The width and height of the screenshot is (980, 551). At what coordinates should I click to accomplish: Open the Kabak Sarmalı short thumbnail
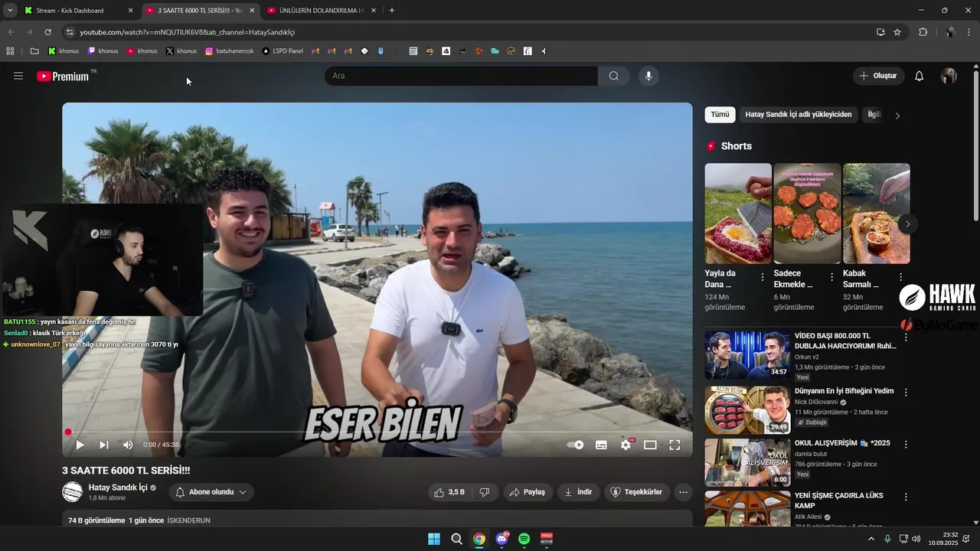[877, 214]
